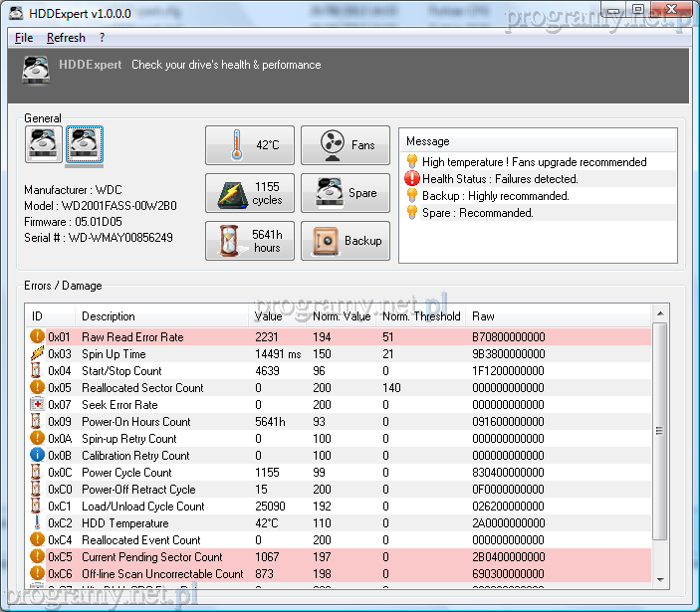Open the Refresh menu
Screen dimensions: 700x612
66,38
